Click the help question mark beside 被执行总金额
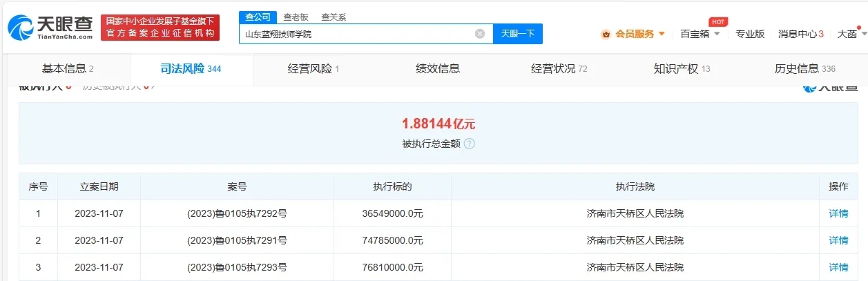The width and height of the screenshot is (868, 281). 470,144
